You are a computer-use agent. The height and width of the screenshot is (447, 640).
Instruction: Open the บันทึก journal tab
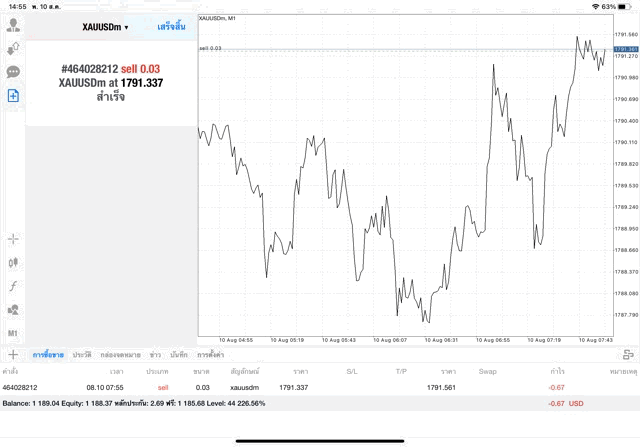click(x=179, y=355)
